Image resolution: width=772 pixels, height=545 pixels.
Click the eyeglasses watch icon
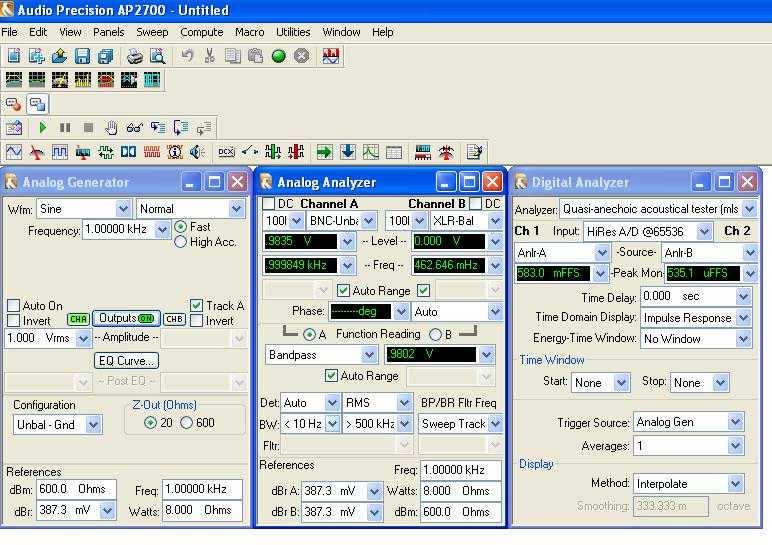tap(134, 128)
